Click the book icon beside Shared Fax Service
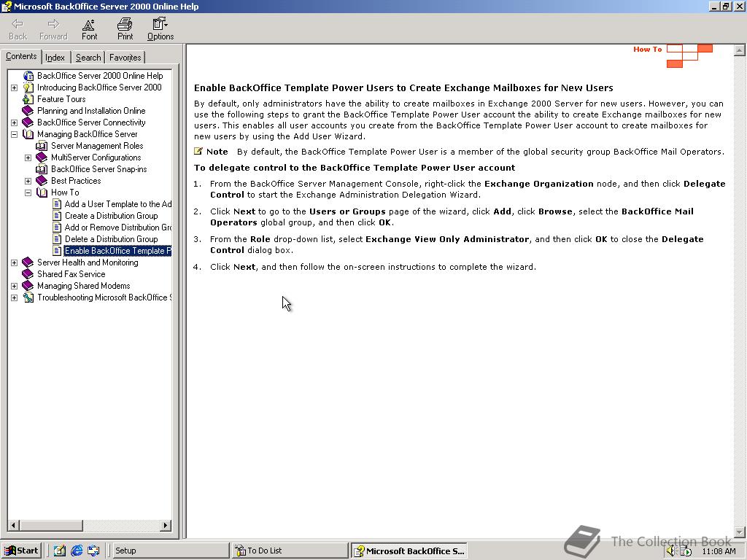The image size is (747, 560). (x=28, y=274)
